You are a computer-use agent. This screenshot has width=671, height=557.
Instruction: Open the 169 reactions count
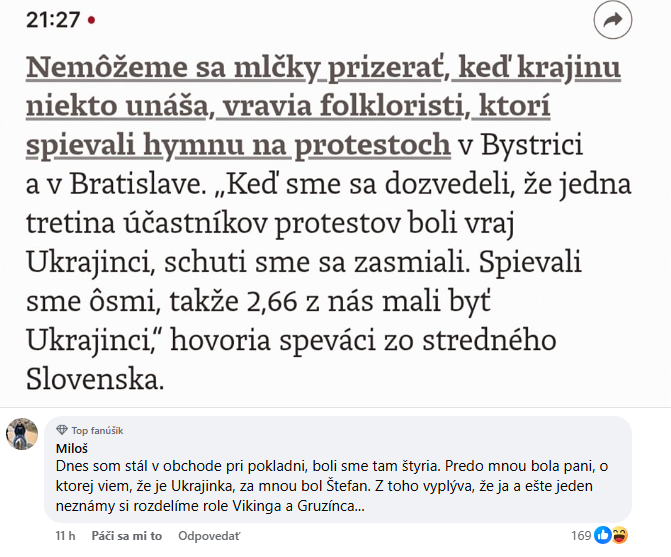point(581,536)
